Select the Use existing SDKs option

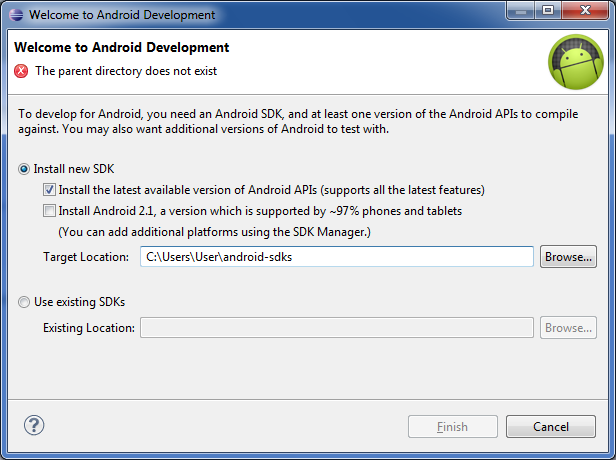click(24, 302)
